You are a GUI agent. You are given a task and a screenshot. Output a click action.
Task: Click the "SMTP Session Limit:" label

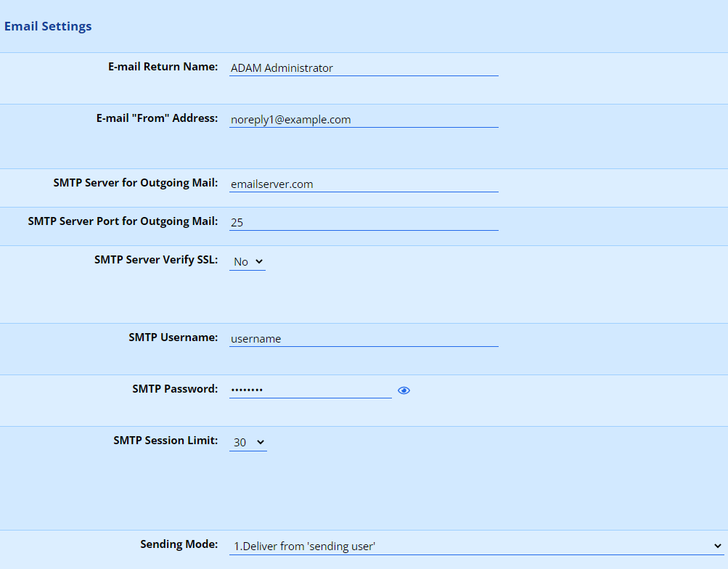click(165, 441)
